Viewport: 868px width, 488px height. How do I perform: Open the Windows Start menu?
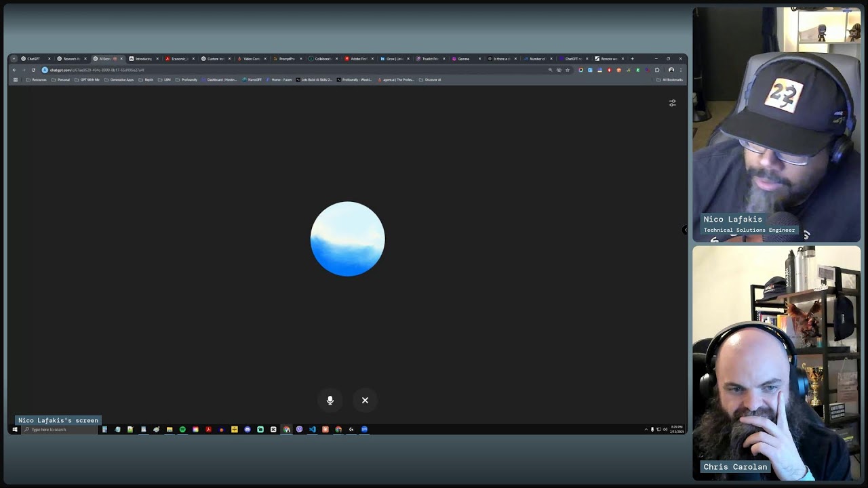14,430
